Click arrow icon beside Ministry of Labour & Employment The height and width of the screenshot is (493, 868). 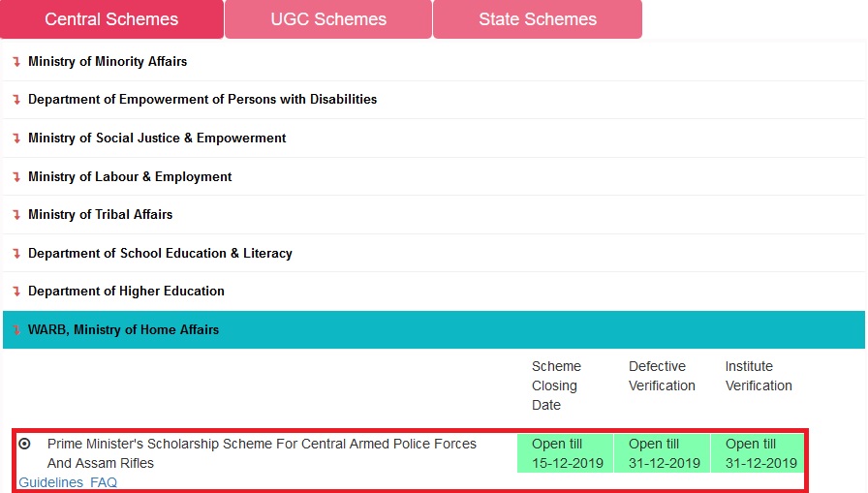(16, 177)
